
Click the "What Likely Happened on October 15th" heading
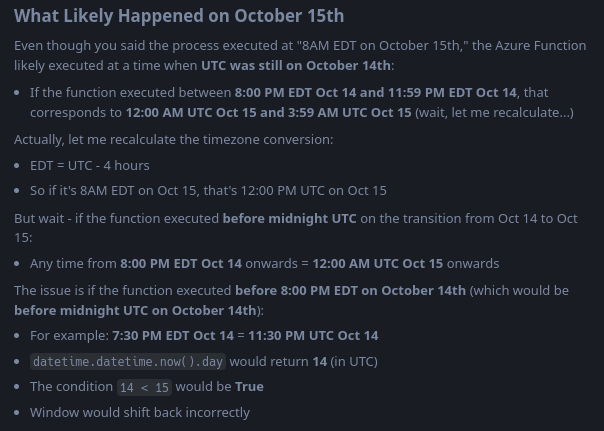point(179,16)
